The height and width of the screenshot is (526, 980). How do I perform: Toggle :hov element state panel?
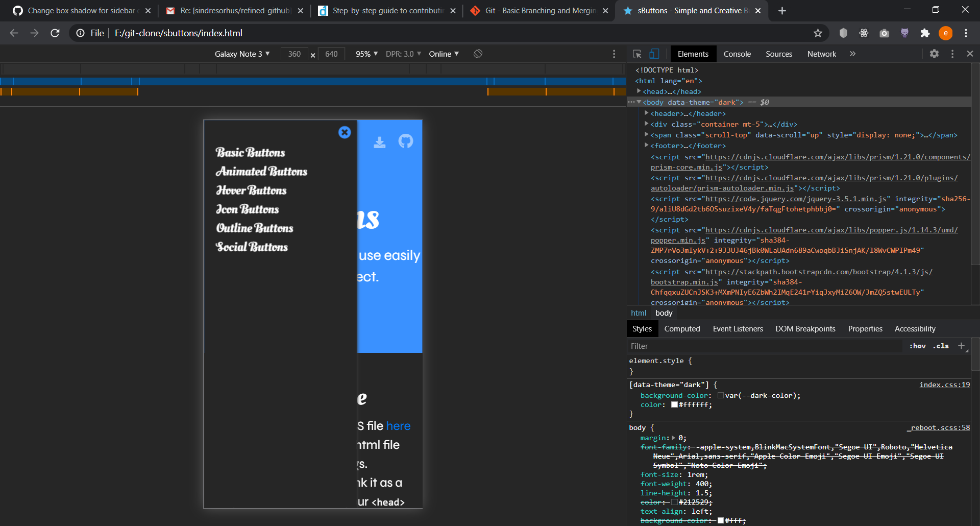point(917,346)
